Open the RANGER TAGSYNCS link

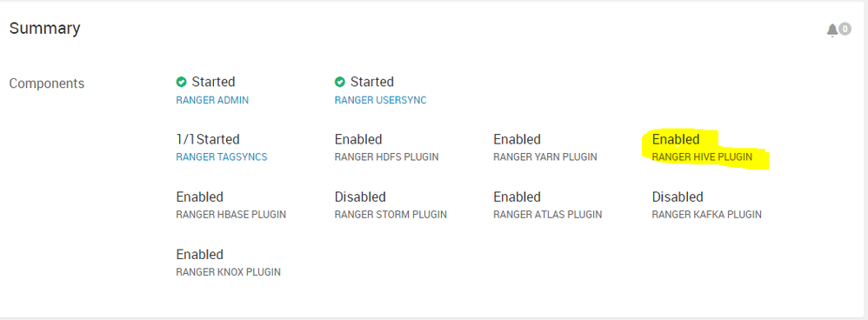click(222, 157)
